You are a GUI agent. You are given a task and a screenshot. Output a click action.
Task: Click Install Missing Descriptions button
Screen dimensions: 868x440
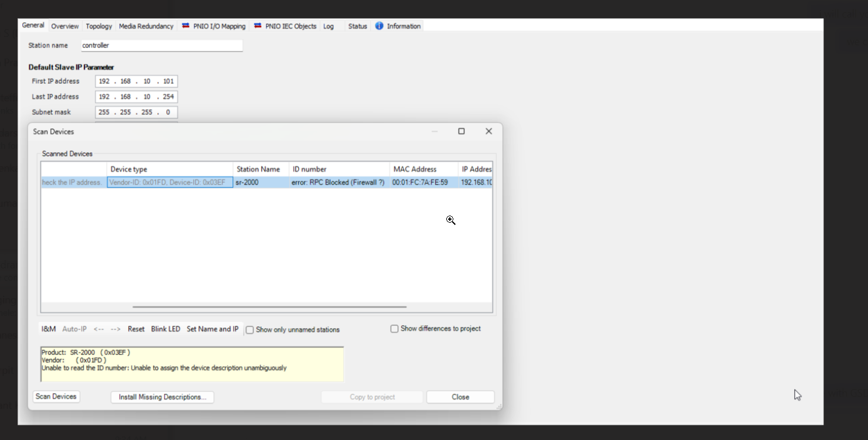point(162,397)
